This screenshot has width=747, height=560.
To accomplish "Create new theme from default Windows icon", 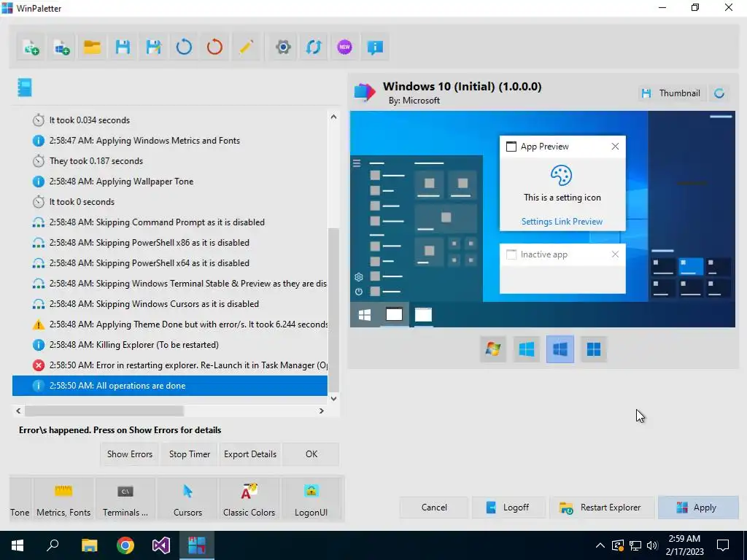I will [x=61, y=47].
